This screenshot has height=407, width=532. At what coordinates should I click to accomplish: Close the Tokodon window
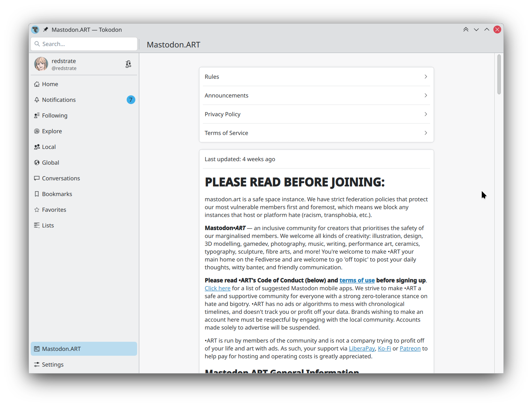[497, 30]
